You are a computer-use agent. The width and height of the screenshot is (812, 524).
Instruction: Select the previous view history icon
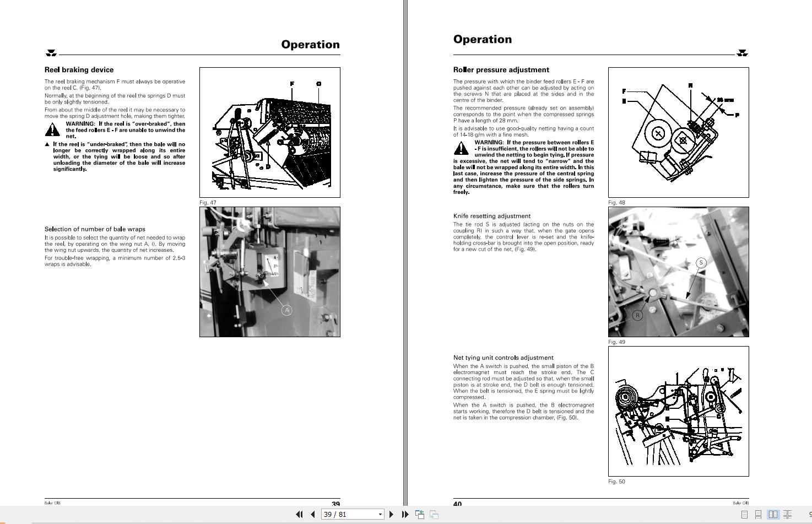pyautogui.click(x=419, y=514)
